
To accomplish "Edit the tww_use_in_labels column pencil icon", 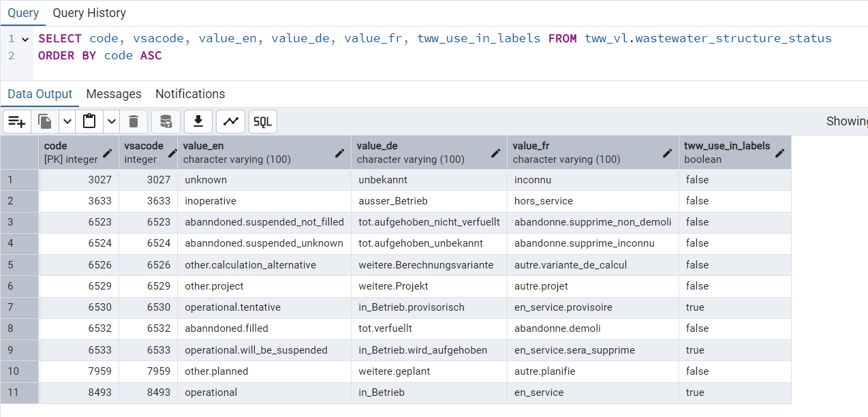I will pos(780,153).
